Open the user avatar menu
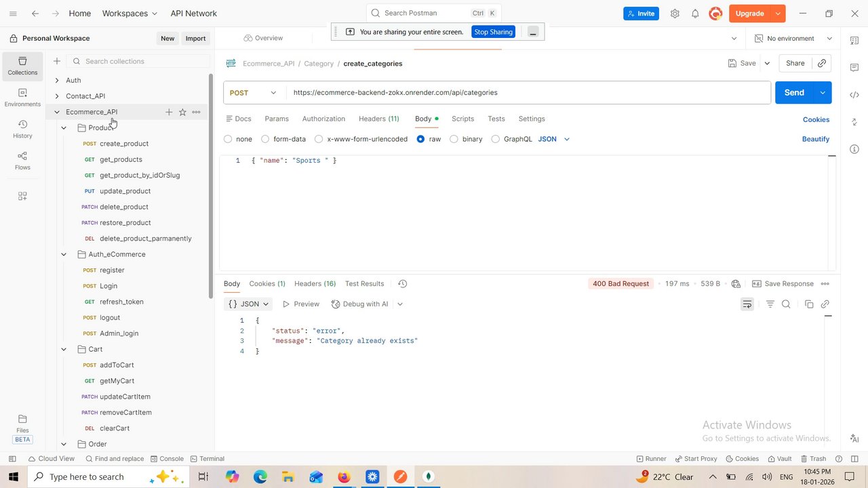 click(x=715, y=14)
